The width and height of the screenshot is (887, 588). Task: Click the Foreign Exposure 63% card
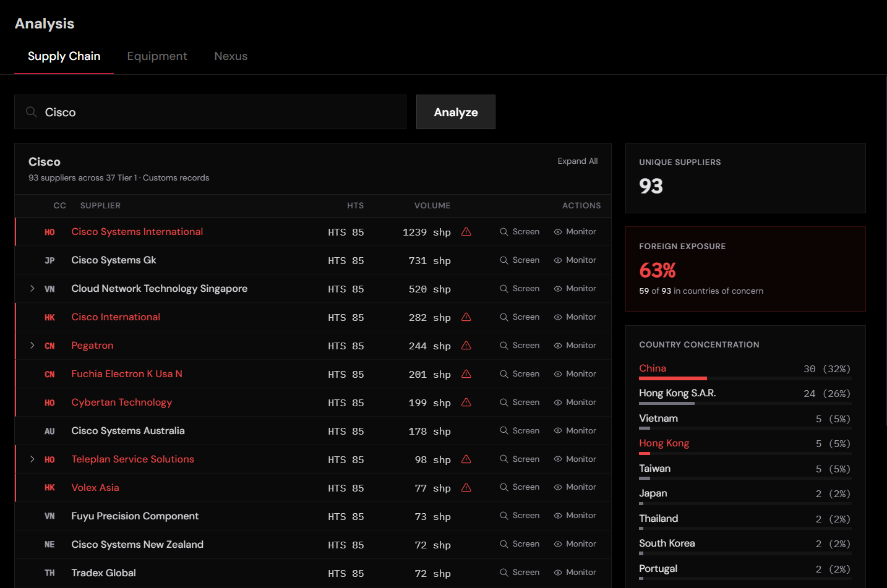pos(745,269)
